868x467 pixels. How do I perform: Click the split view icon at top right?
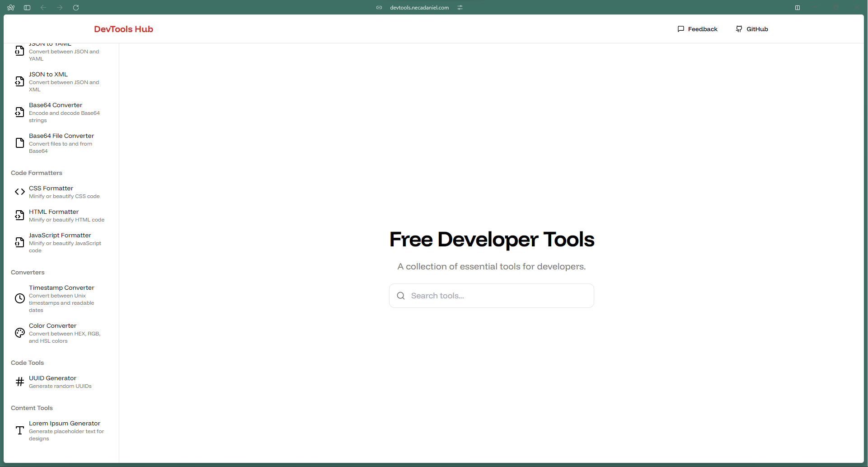pyautogui.click(x=798, y=8)
